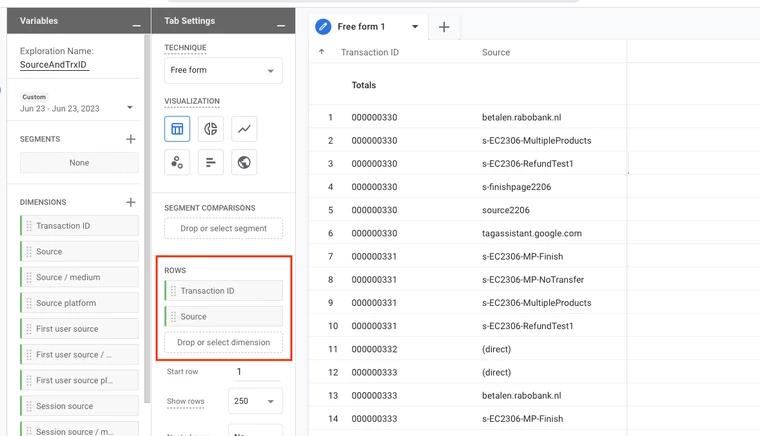Click transaction ID 000000331 in row 10
Viewport: 760px width, 436px height.
(374, 326)
